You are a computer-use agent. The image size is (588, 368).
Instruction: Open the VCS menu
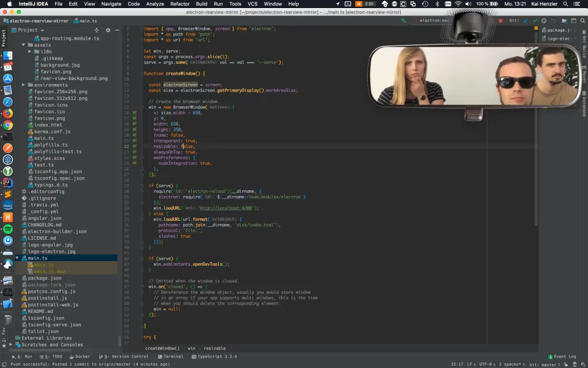253,4
